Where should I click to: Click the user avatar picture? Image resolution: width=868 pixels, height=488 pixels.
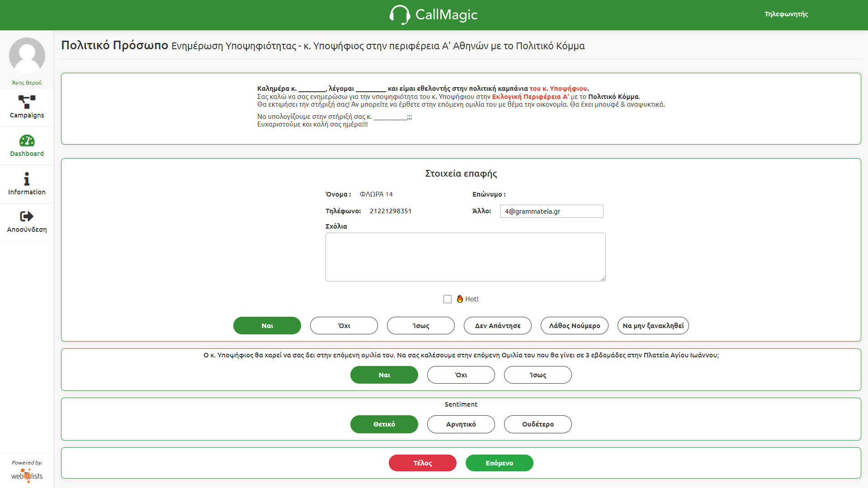point(27,56)
